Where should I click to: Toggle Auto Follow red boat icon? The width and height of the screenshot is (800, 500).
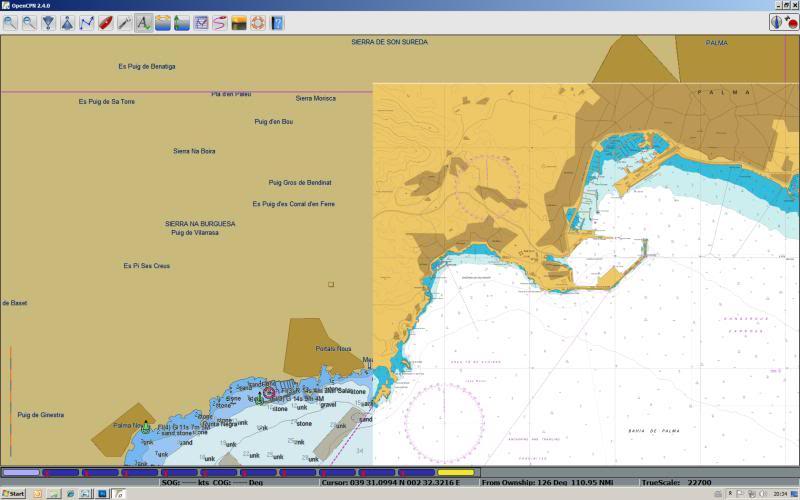pyautogui.click(x=105, y=22)
